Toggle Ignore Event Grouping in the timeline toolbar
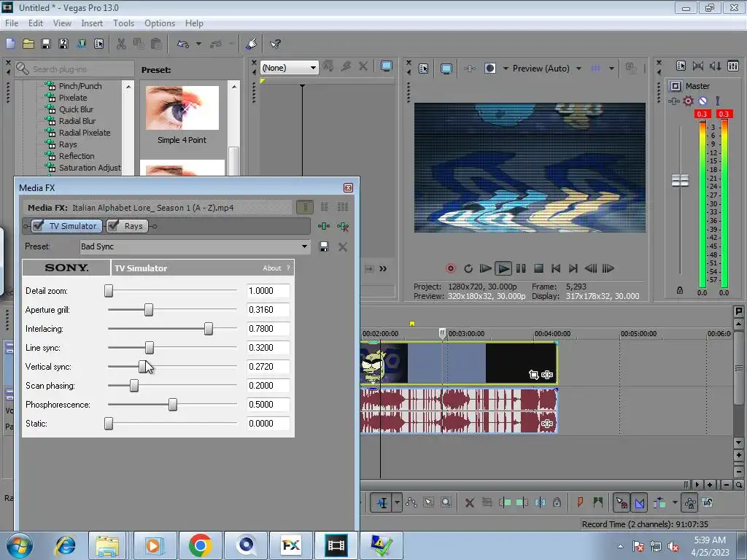747x560 pixels. [708, 502]
